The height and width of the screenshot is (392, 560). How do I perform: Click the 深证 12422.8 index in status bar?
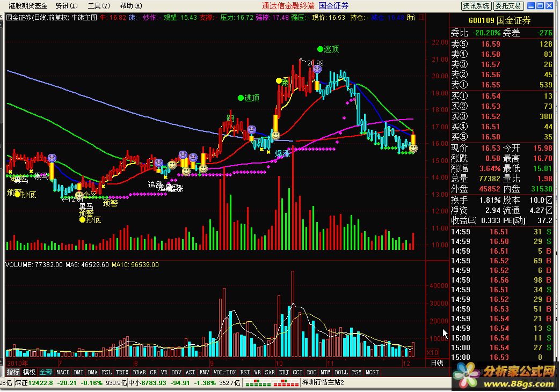[x=34, y=383]
